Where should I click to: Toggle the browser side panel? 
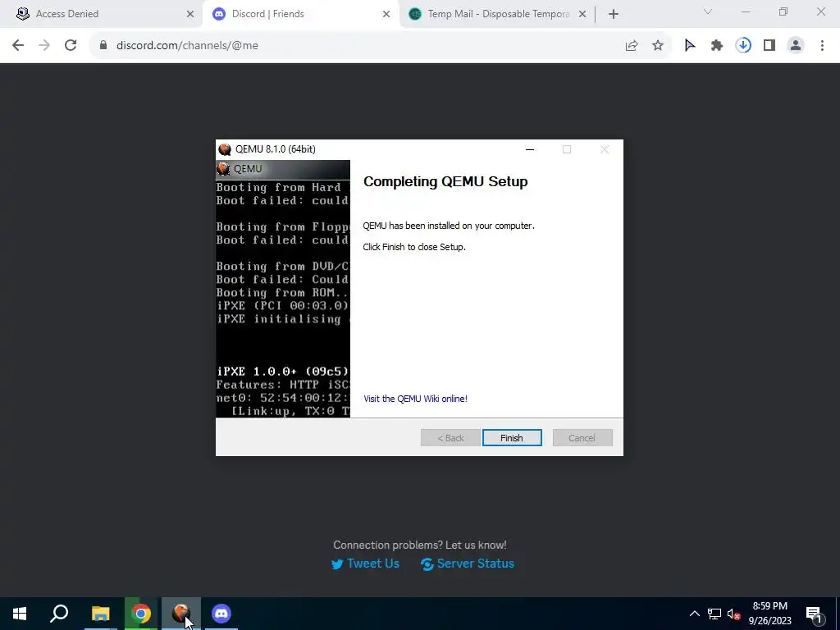(769, 46)
